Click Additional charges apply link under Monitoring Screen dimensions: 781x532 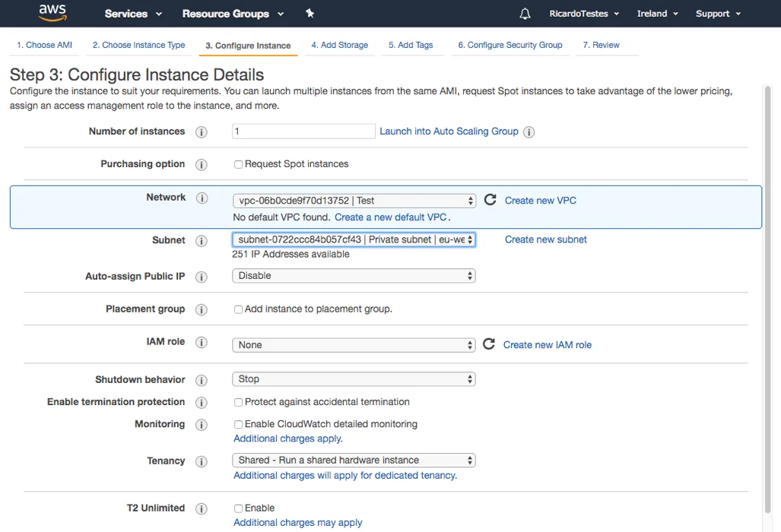coord(288,439)
